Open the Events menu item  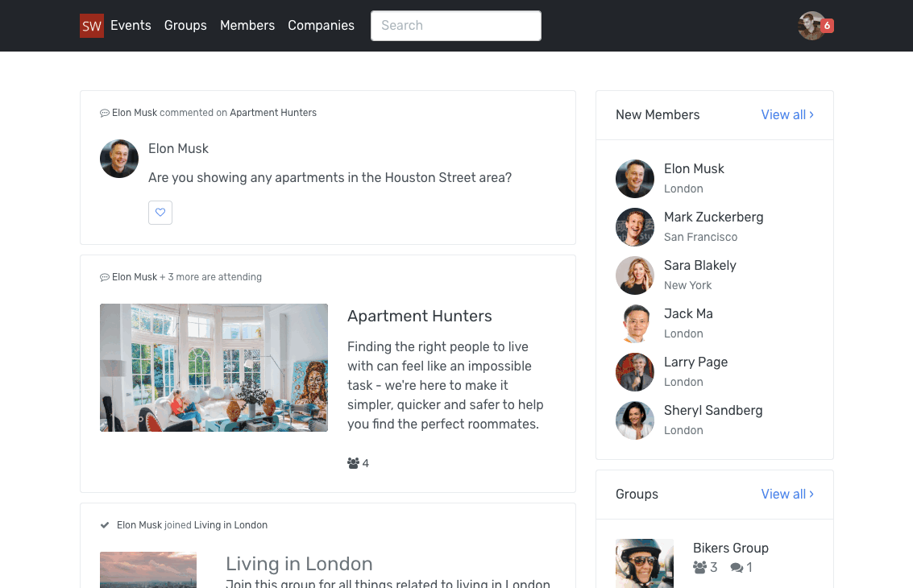coord(131,26)
